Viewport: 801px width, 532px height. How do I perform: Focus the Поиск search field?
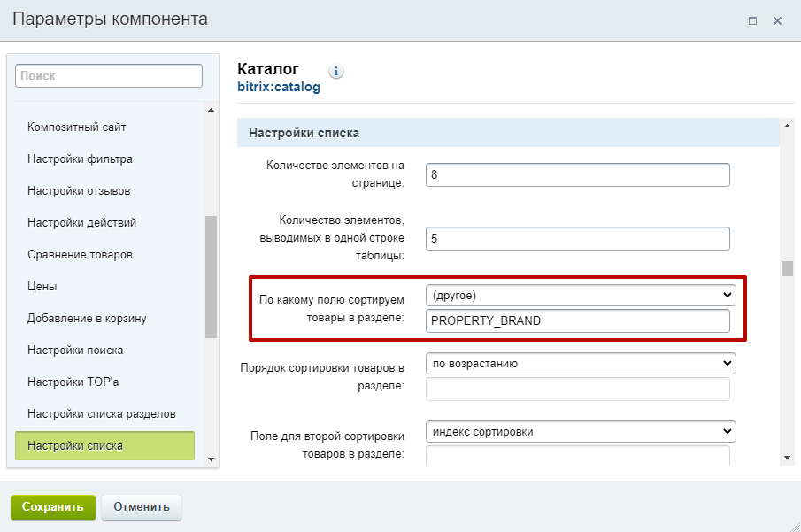[109, 75]
